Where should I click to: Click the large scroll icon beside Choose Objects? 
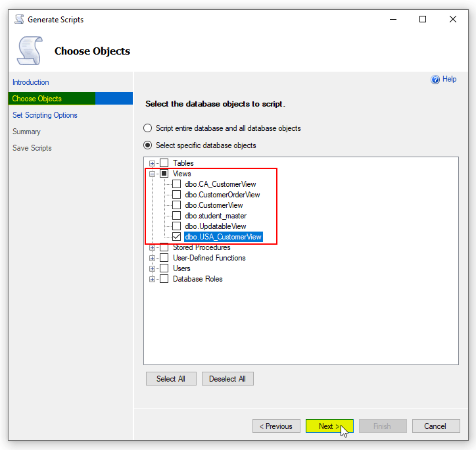30,51
